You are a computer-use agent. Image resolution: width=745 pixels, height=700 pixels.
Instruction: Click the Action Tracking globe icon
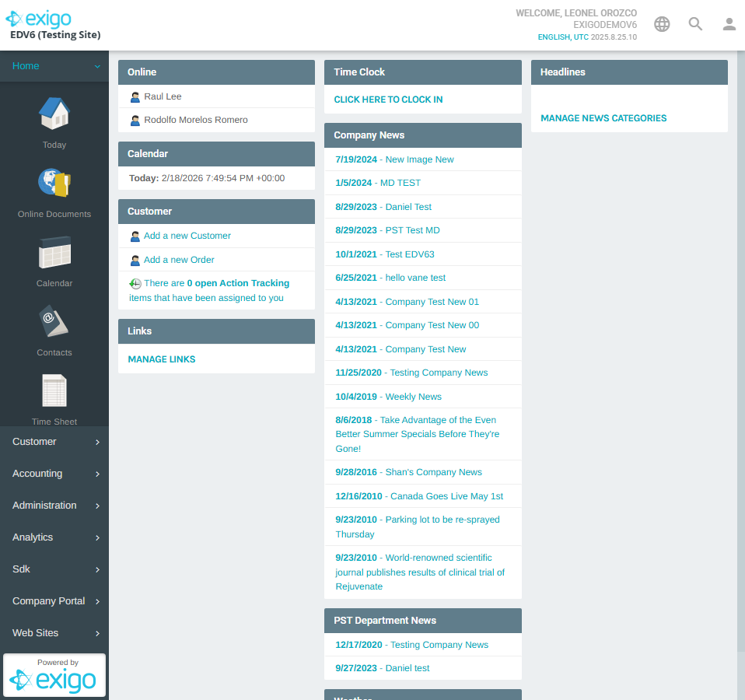[136, 282]
